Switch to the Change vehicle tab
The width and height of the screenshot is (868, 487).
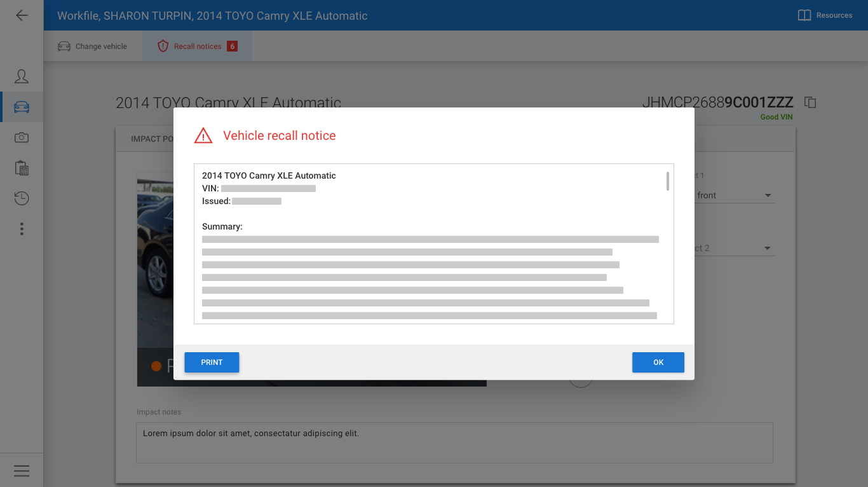tap(93, 46)
